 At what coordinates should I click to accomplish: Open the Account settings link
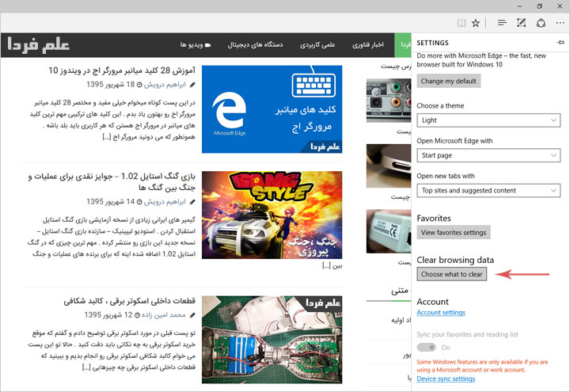tap(440, 313)
